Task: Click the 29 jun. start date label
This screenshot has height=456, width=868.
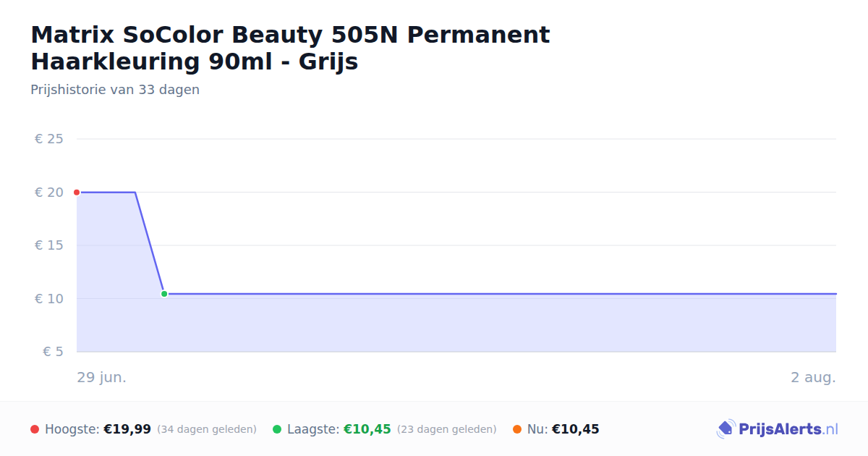Action: coord(102,377)
